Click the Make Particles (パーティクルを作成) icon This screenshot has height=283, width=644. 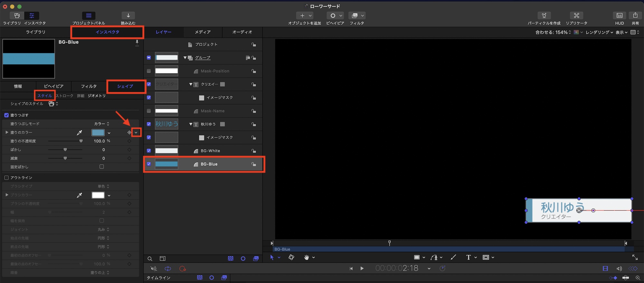tap(544, 16)
